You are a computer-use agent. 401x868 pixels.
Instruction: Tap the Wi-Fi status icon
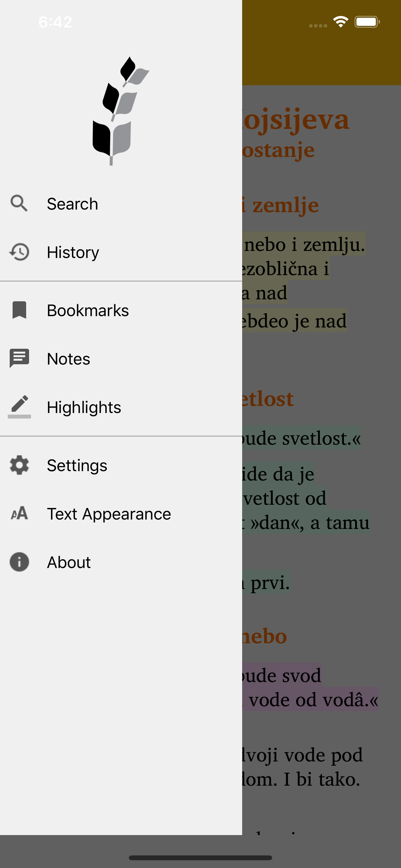pyautogui.click(x=340, y=22)
